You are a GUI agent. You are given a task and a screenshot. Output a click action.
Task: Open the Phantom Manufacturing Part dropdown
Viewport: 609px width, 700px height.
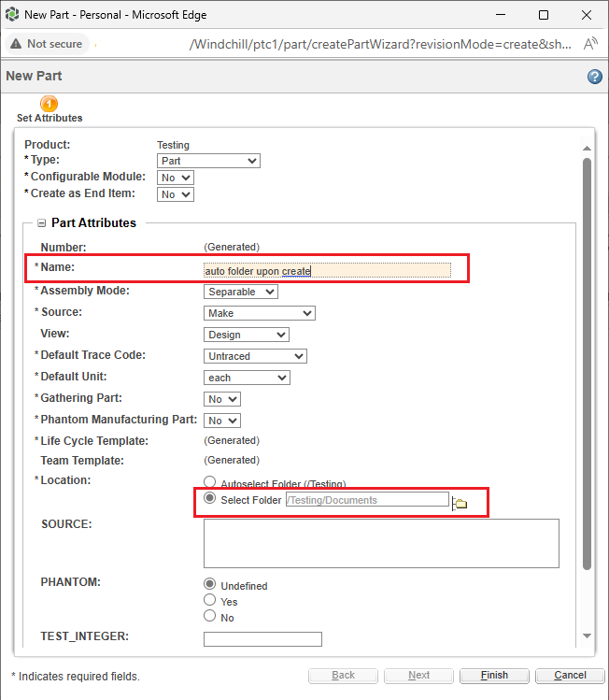222,421
